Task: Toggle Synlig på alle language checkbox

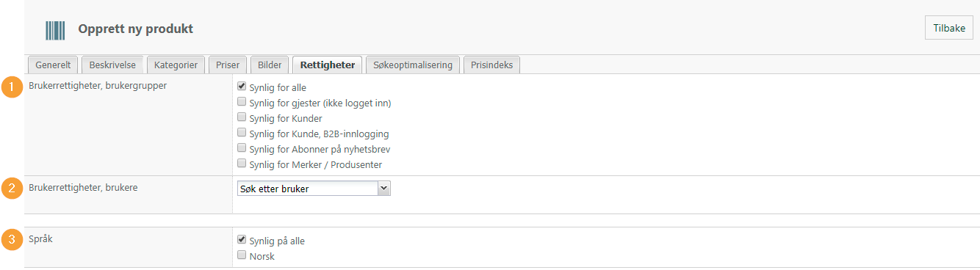Action: pos(242,240)
